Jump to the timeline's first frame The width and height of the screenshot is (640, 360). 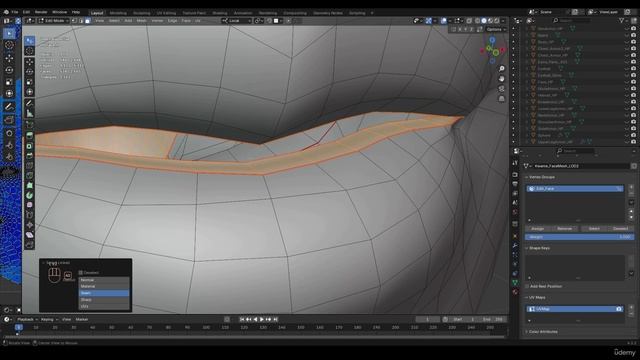(x=242, y=320)
